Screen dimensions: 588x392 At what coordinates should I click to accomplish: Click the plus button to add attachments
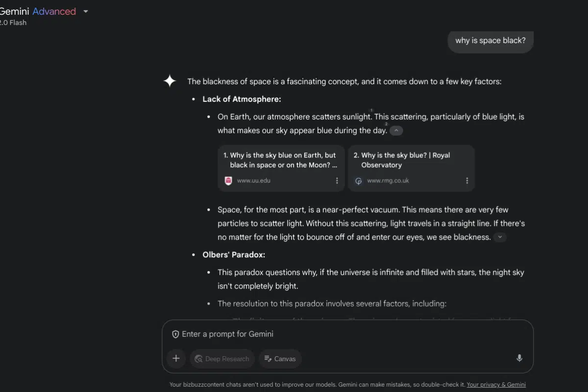tap(176, 359)
